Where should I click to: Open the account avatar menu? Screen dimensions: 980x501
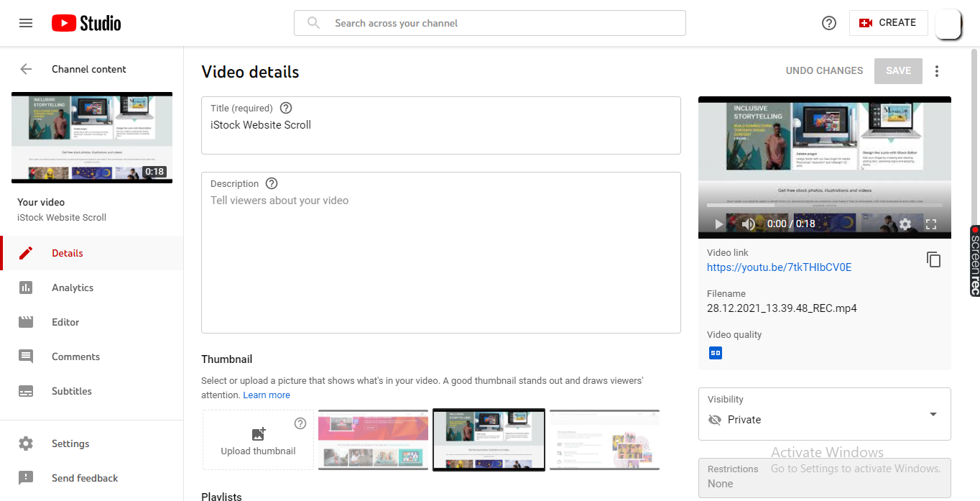pyautogui.click(x=948, y=23)
